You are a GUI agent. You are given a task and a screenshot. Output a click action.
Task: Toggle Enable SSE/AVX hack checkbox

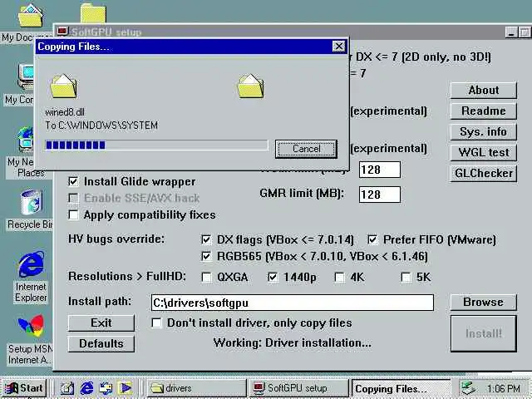(x=73, y=198)
